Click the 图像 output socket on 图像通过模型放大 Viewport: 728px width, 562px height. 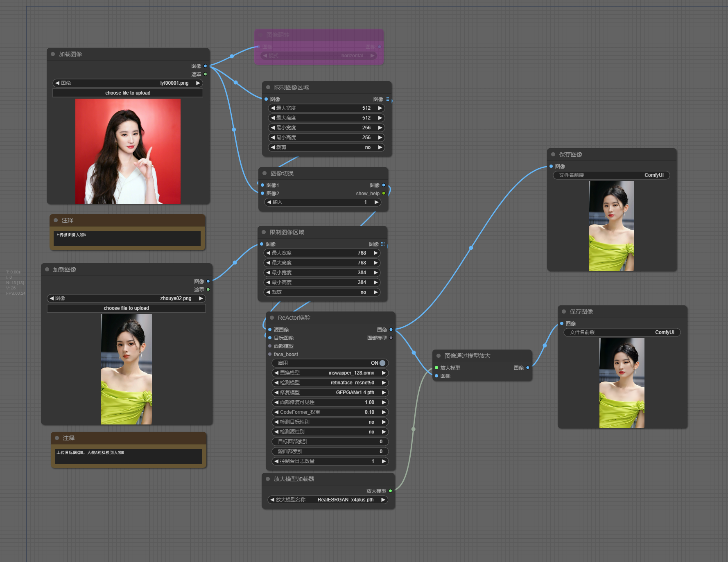coord(528,368)
